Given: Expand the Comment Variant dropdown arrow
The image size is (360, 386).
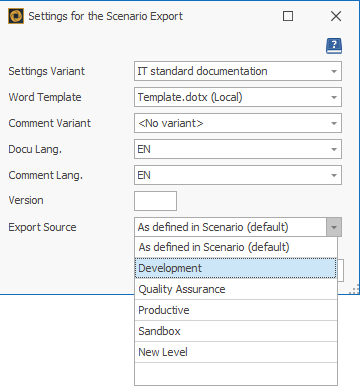Looking at the screenshot, I should coord(334,123).
